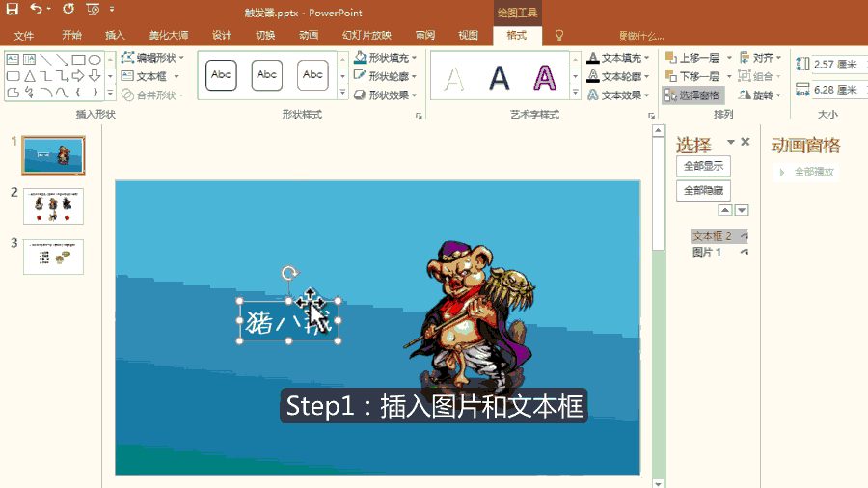Image resolution: width=868 pixels, height=488 pixels.
Task: Select the right brace shape
Action: click(95, 93)
